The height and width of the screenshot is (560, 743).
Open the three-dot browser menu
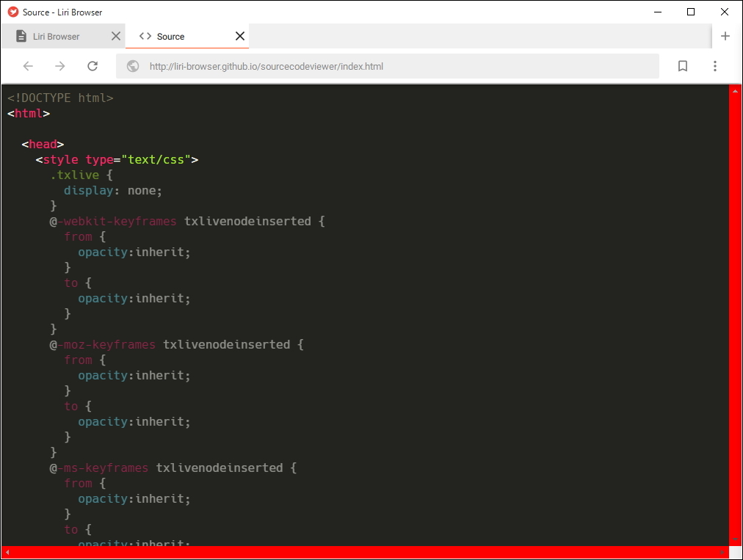click(715, 66)
